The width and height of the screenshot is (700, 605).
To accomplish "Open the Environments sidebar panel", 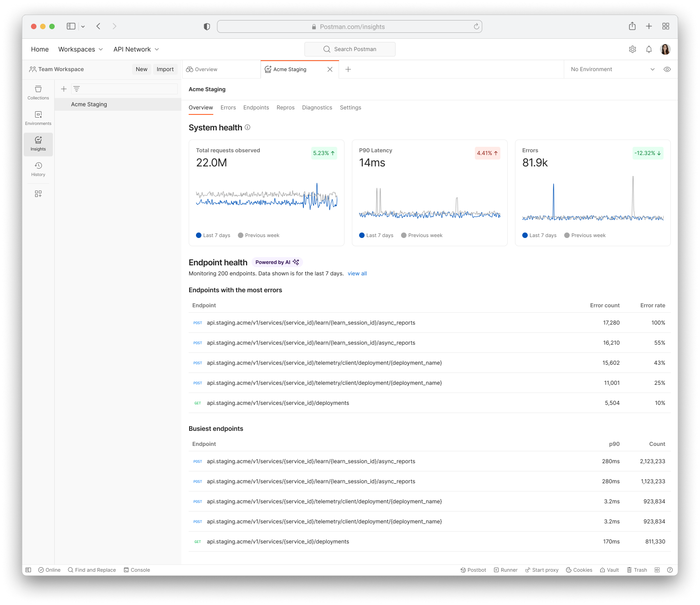I will point(38,118).
